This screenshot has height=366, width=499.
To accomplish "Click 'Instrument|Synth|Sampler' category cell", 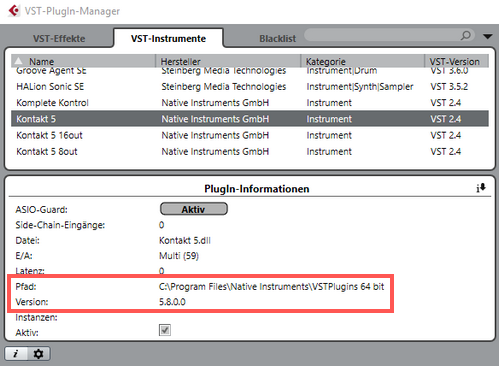I will pos(360,87).
